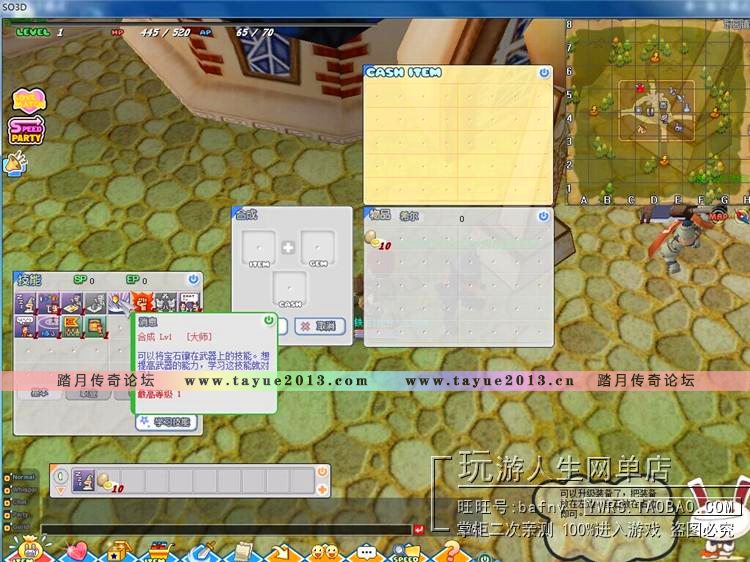Toggle the Clan chat filter
Image resolution: width=750 pixels, height=562 pixels.
tap(16, 502)
